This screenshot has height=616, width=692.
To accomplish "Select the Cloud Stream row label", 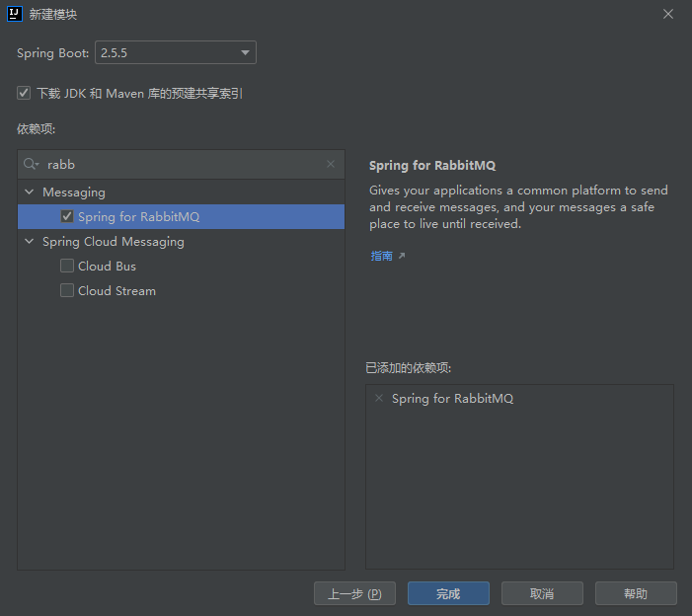I will (116, 291).
